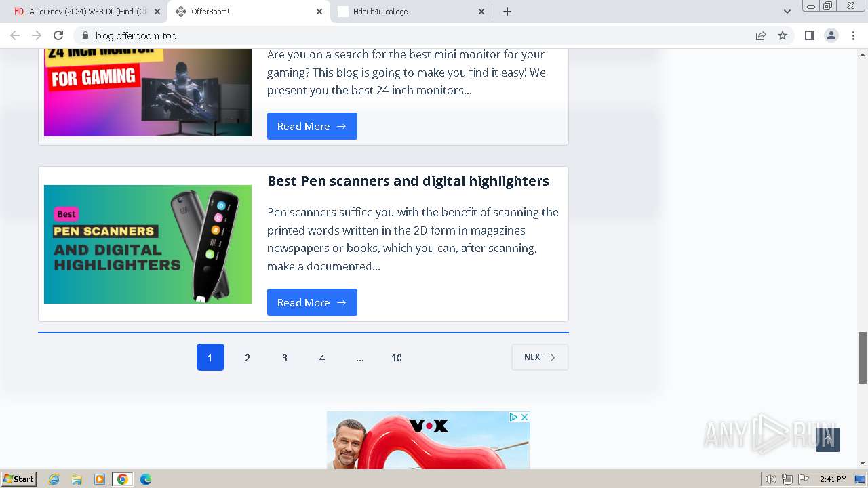Bookmark this page with the star icon

(783, 35)
